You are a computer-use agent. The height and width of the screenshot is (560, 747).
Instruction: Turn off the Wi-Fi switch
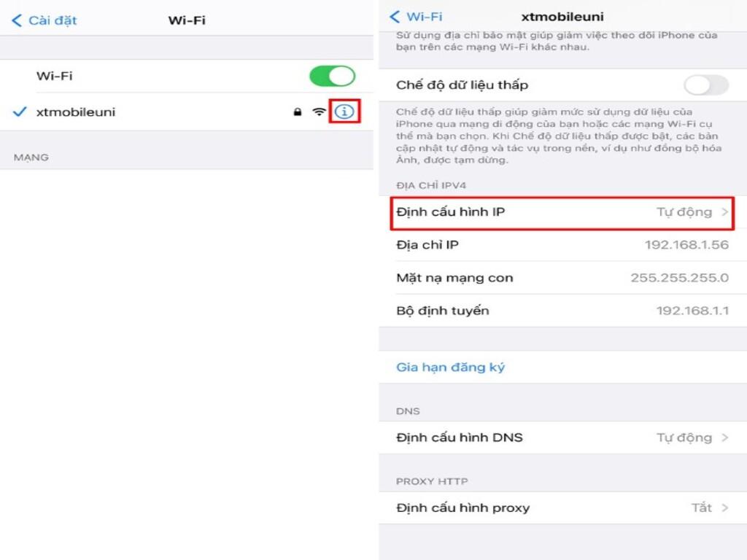coord(332,76)
